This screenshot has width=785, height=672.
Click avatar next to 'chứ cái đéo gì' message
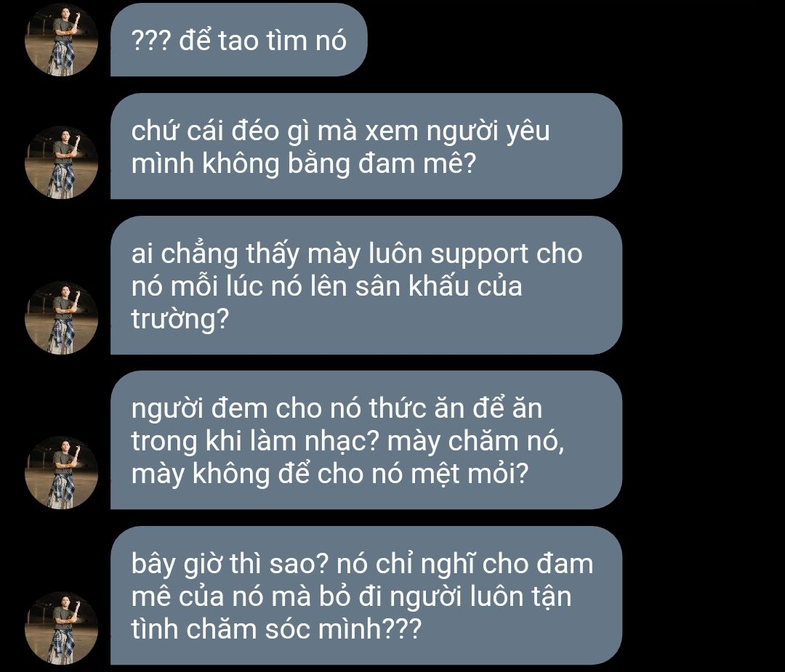(x=61, y=163)
